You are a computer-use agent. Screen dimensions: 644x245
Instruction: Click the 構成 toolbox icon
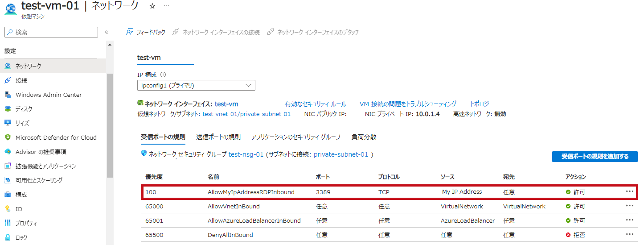click(8, 195)
